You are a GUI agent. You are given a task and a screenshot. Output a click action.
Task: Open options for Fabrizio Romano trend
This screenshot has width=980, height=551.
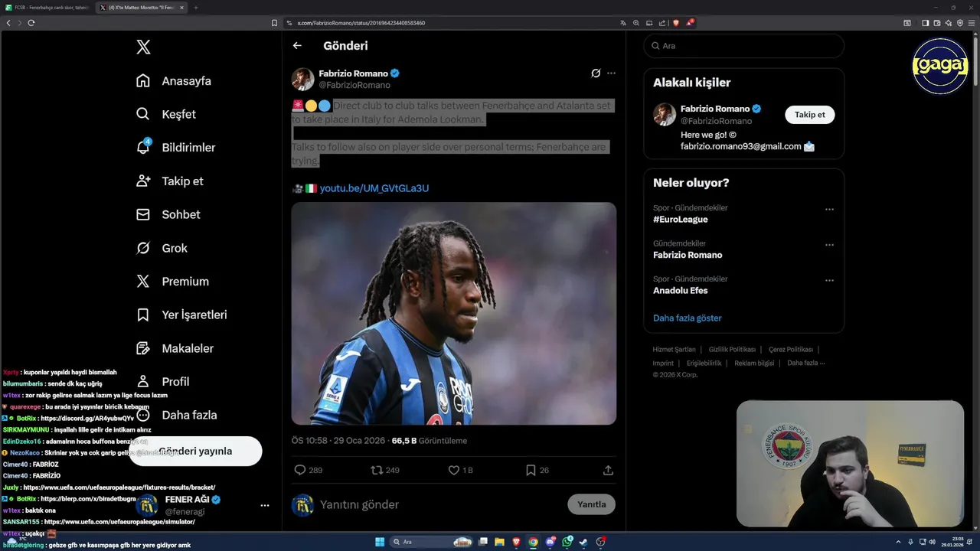[829, 245]
